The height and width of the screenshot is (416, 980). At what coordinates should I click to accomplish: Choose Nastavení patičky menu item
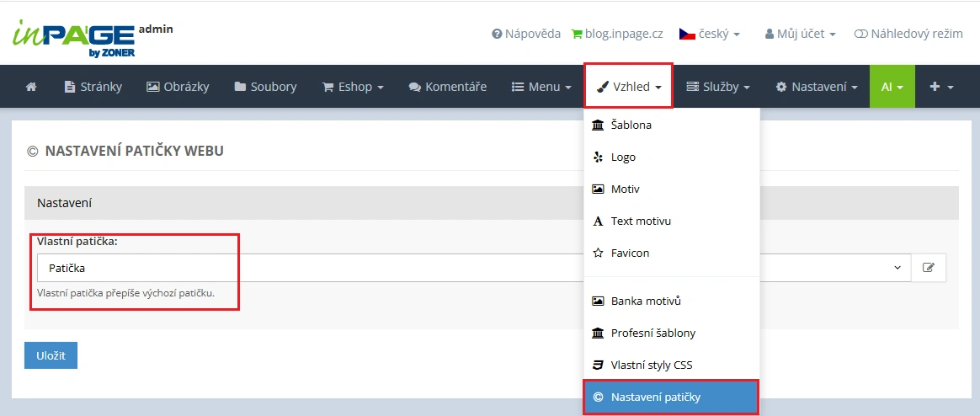(x=655, y=397)
